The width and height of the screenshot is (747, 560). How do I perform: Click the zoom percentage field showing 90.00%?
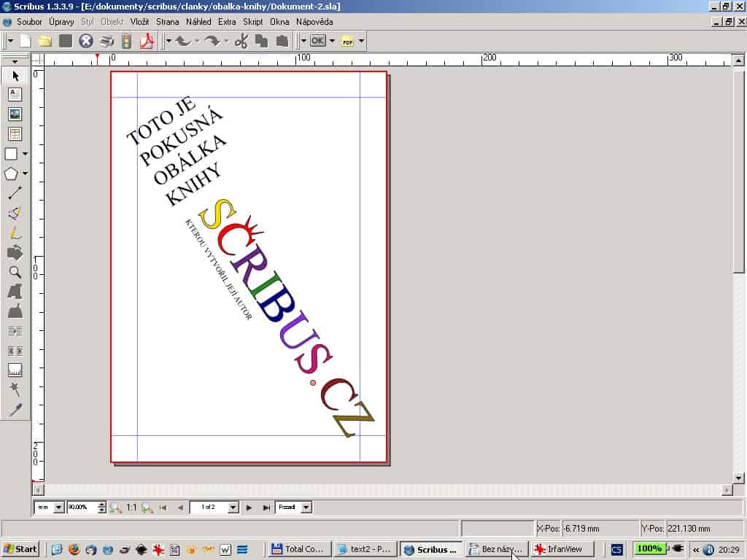82,507
